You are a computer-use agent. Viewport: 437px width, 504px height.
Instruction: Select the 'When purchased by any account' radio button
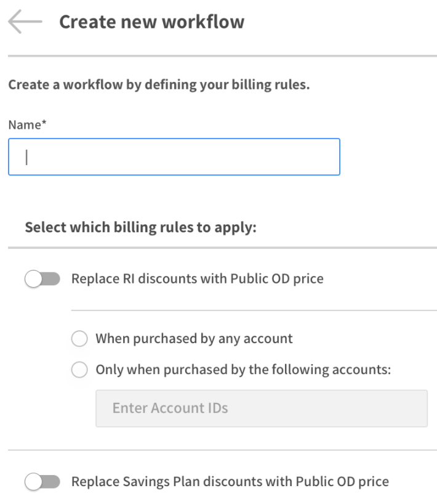pyautogui.click(x=79, y=339)
